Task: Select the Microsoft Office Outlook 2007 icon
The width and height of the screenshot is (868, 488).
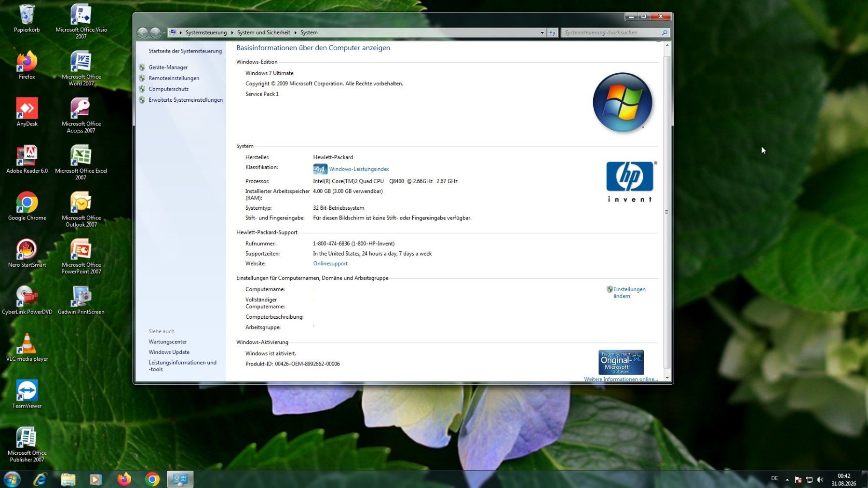Action: coord(81,209)
